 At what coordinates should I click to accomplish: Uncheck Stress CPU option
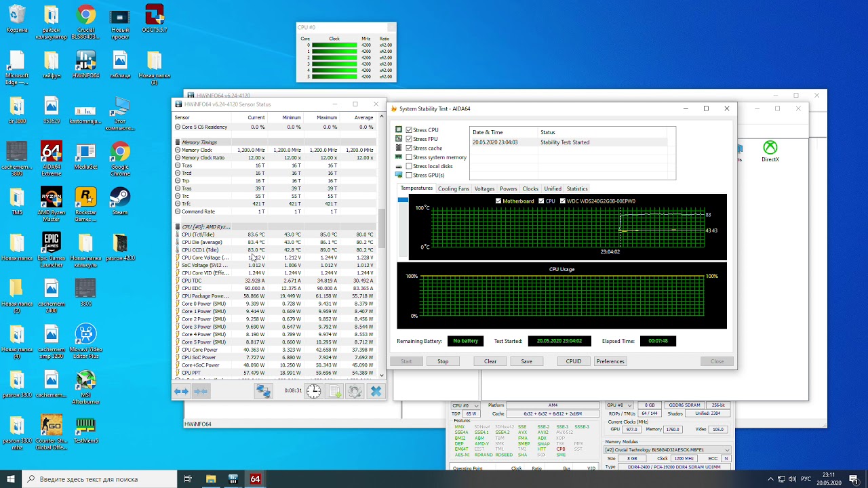tap(409, 129)
